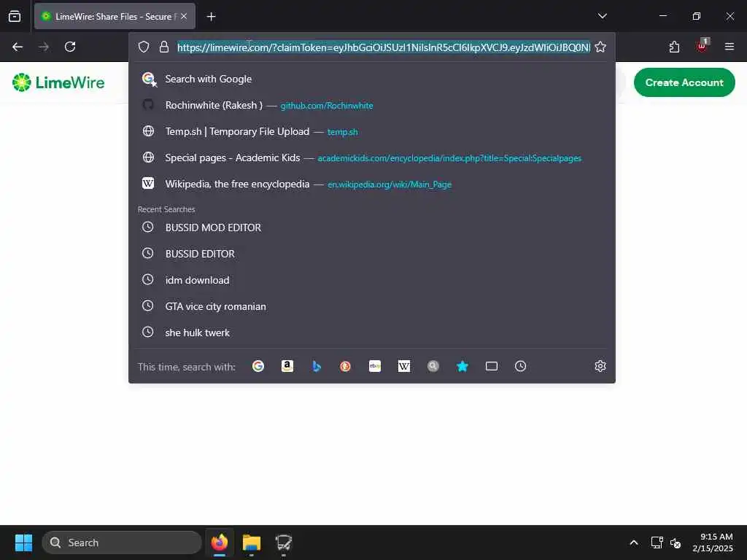Open the clock showing 9:15 AM

click(713, 542)
